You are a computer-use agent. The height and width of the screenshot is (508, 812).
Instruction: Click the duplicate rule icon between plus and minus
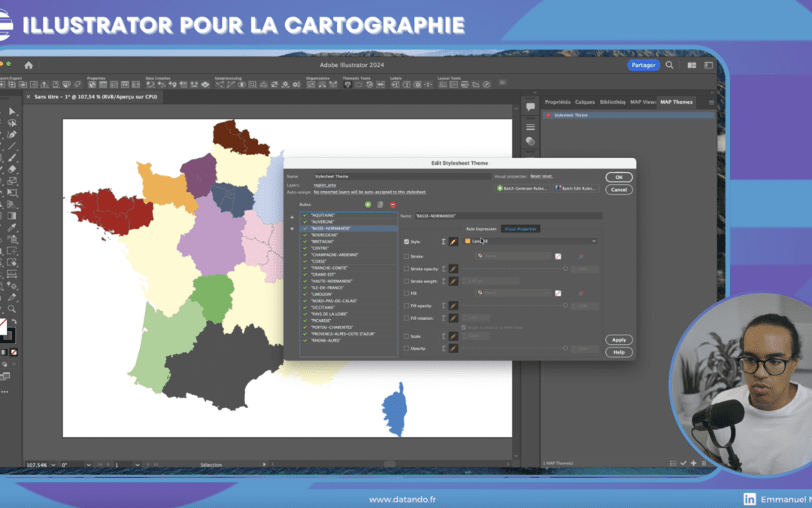click(380, 204)
